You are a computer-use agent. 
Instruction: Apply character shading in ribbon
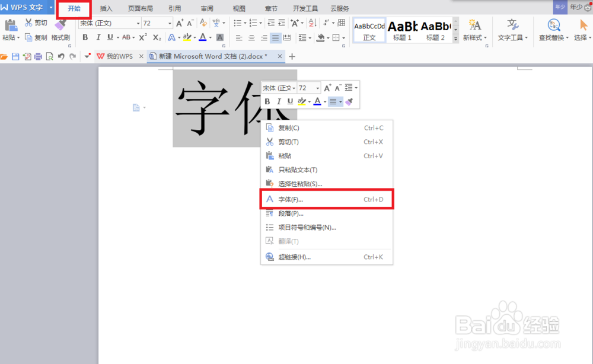pos(220,37)
